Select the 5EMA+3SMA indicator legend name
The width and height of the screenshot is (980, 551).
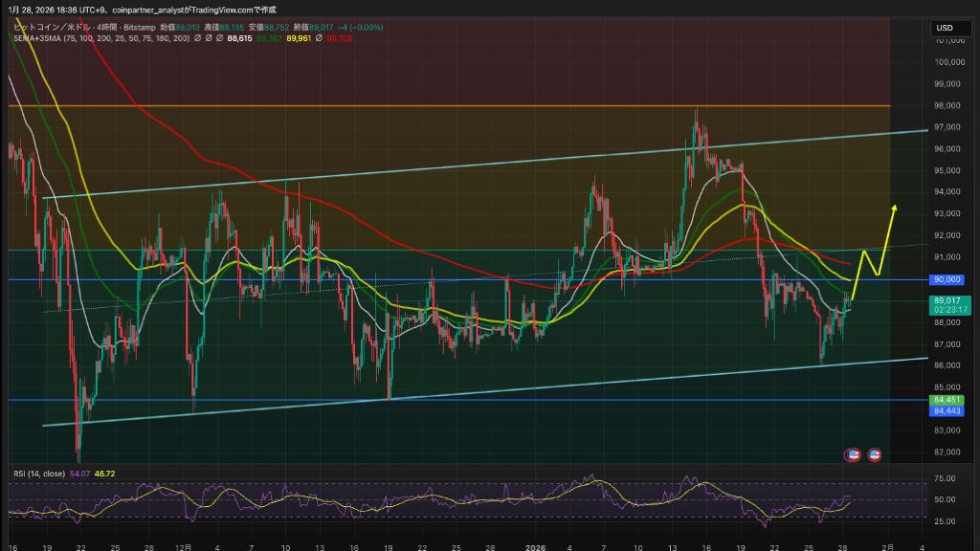click(33, 38)
